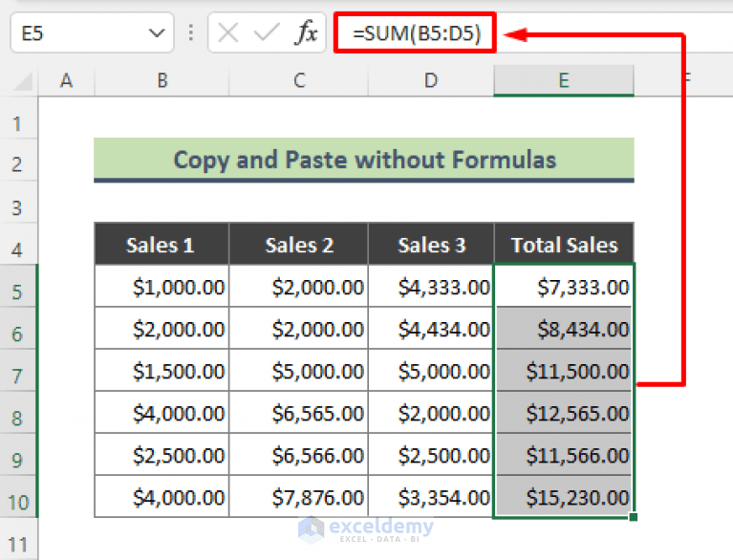Select cell D8 with $2,000.00

tap(431, 412)
